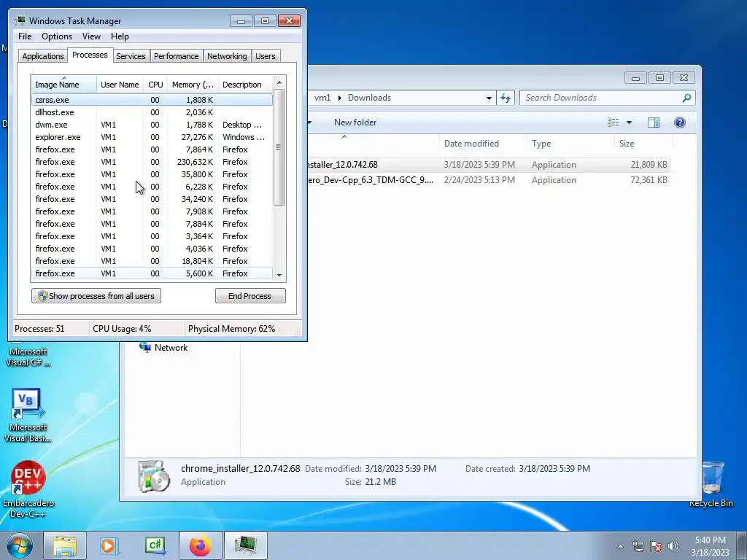This screenshot has width=747, height=560.
Task: Click the Network item in navigation pane
Action: point(163,348)
